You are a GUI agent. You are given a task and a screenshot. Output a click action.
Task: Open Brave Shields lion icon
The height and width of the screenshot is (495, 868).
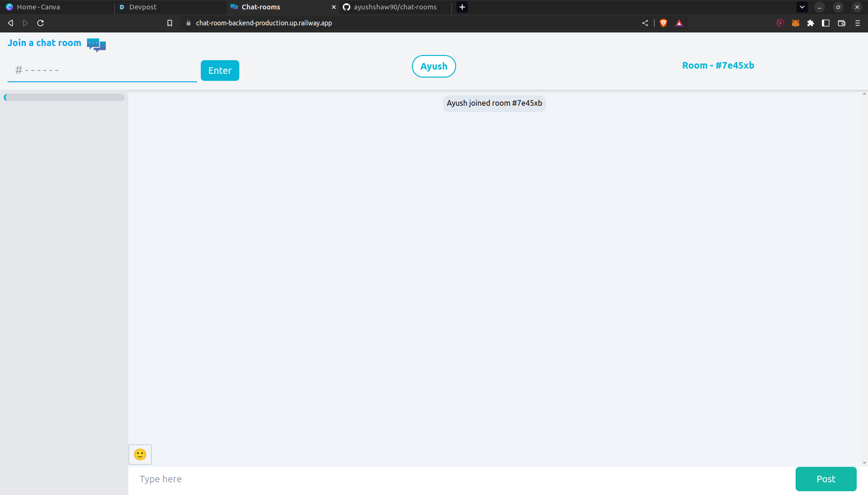(663, 23)
